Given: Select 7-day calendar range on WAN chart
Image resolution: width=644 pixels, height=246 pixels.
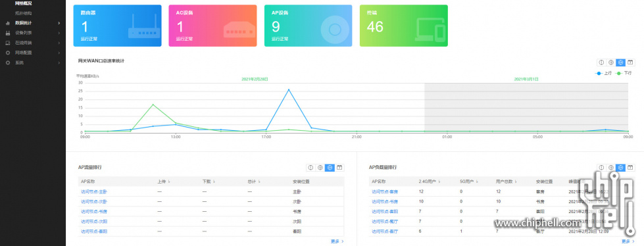Looking at the screenshot, I should click(x=630, y=62).
